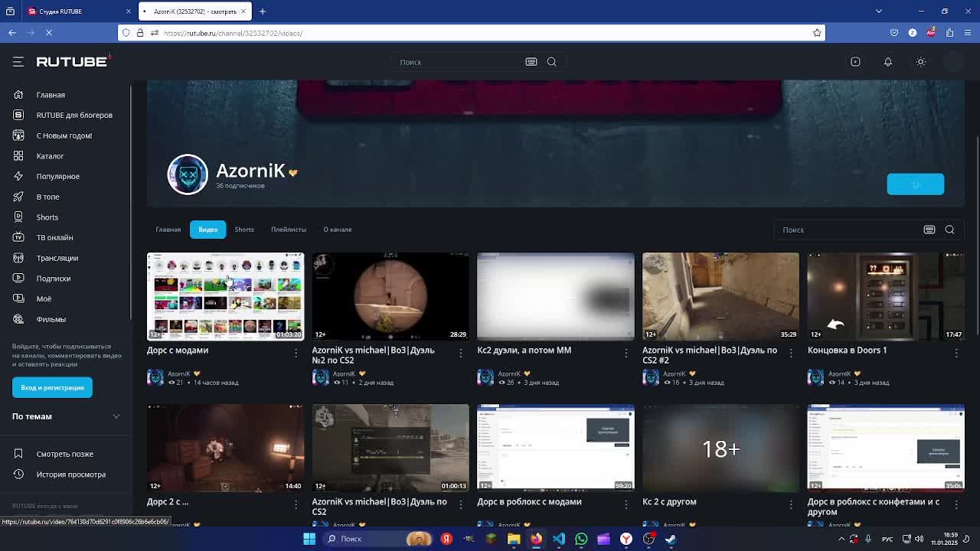Open options menu for Кс 2 с другом

click(x=791, y=504)
